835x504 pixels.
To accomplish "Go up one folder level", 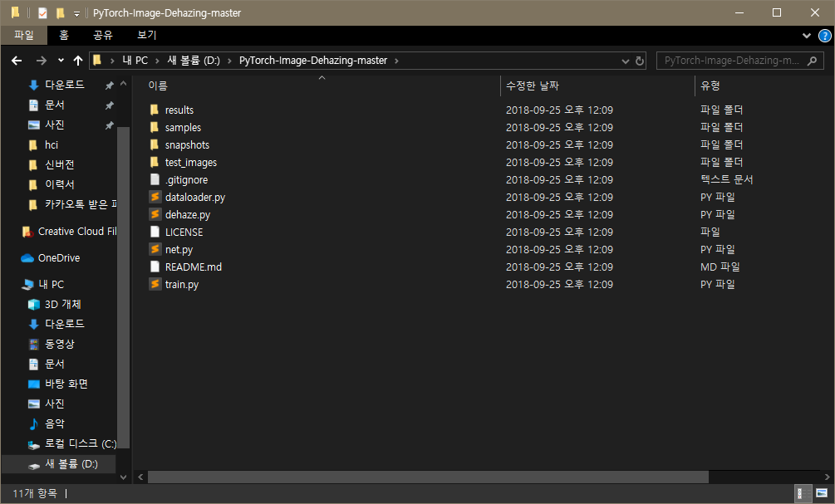I will click(x=78, y=61).
